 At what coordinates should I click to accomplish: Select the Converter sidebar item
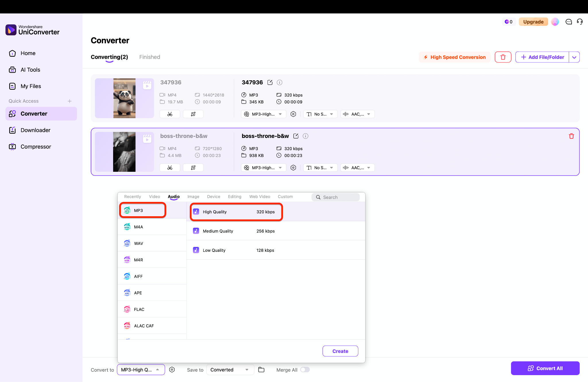tap(41, 114)
